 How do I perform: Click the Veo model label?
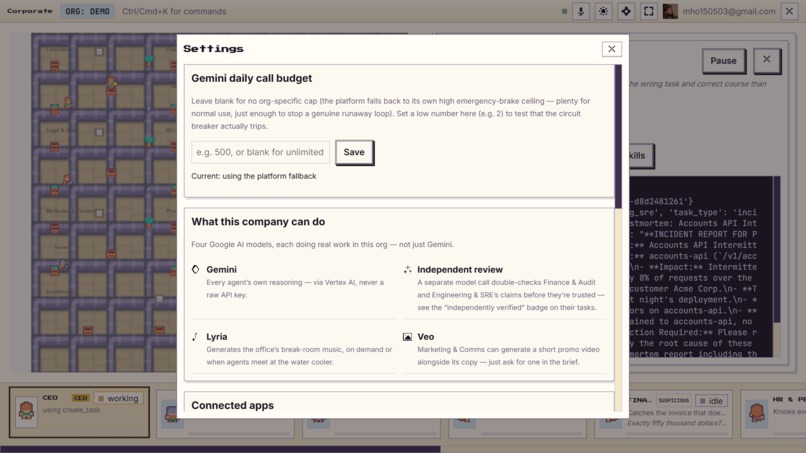point(426,337)
